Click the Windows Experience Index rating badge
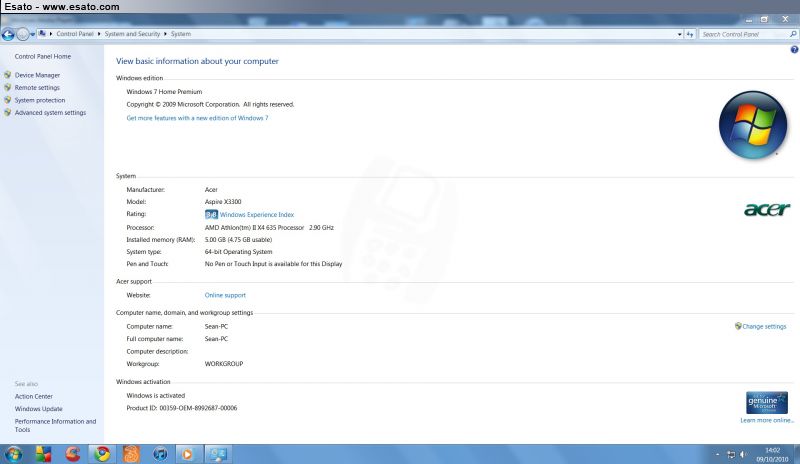 point(211,214)
